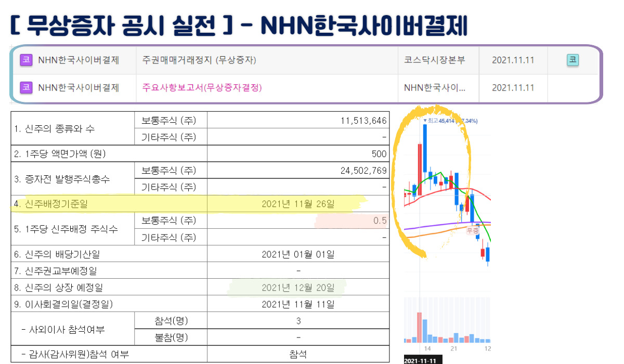
Task: Click 신주의 종류와 수 row label
Action: click(x=55, y=129)
